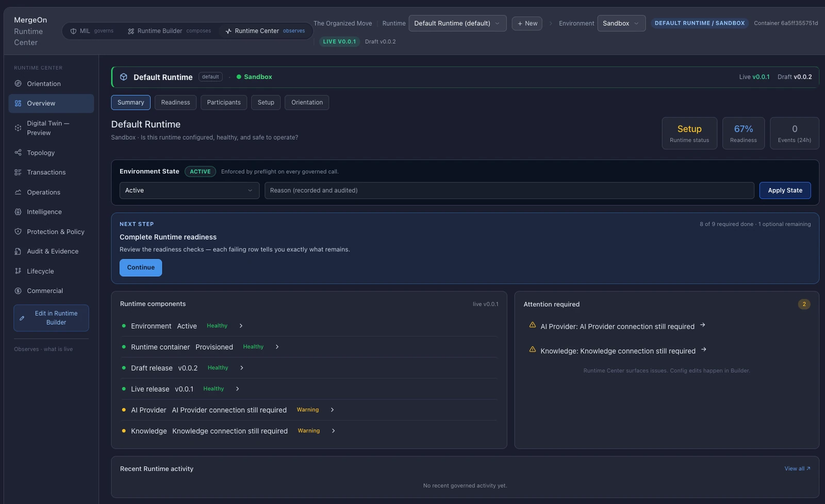The image size is (825, 504).
Task: Click the cube icon beside Default Runtime
Action: [x=124, y=77]
